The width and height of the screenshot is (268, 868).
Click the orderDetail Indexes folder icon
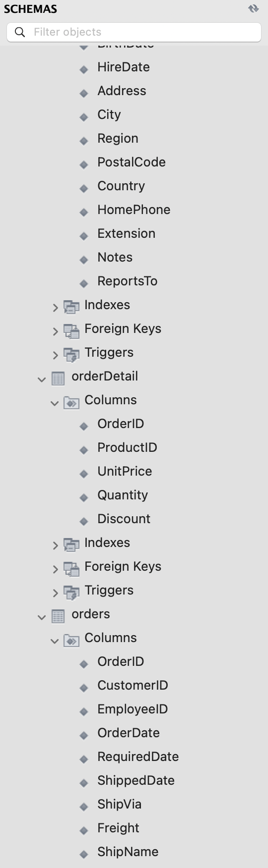[x=71, y=545]
